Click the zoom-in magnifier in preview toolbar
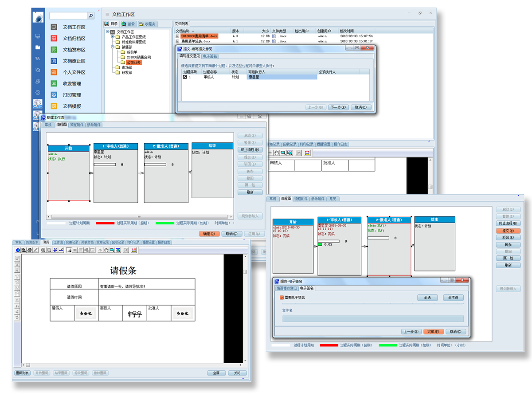 pos(43,250)
